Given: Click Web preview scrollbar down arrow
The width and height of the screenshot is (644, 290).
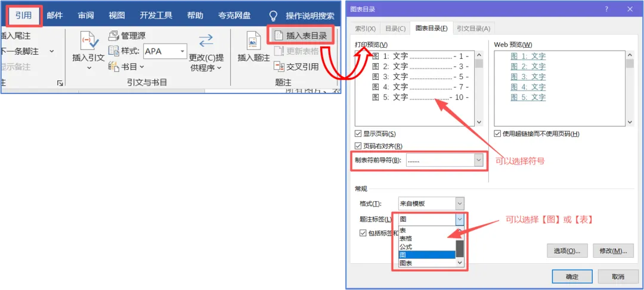Looking at the screenshot, I should click(630, 122).
